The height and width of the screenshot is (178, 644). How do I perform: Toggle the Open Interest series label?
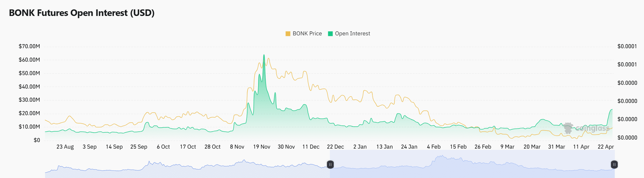[352, 34]
